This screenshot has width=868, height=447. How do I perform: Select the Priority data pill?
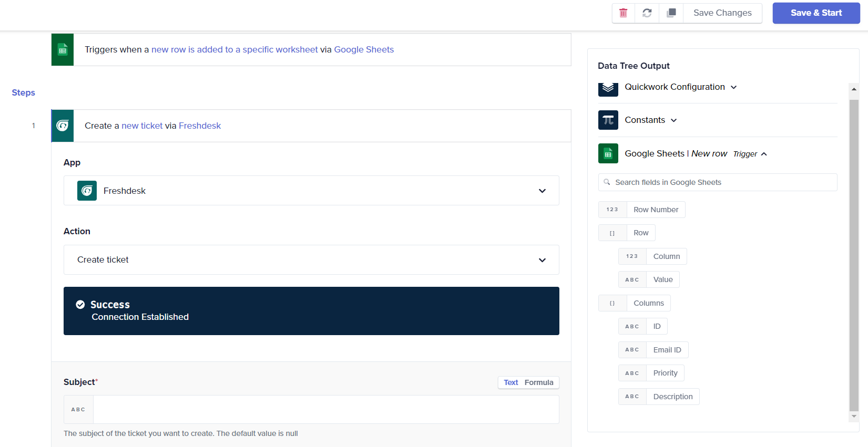(665, 373)
